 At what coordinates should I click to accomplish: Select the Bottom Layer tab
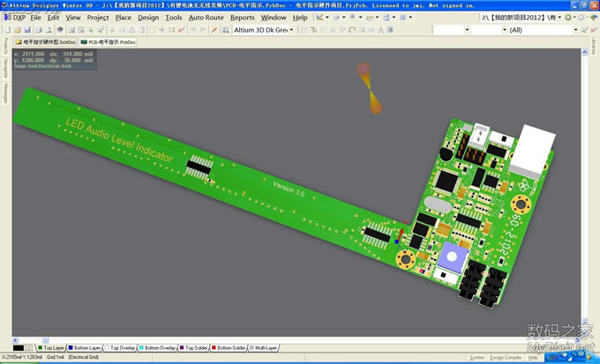pyautogui.click(x=86, y=348)
